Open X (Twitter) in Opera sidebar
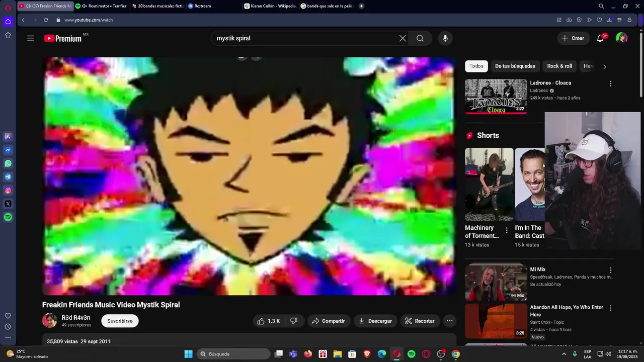This screenshot has width=644, height=362. (x=8, y=204)
